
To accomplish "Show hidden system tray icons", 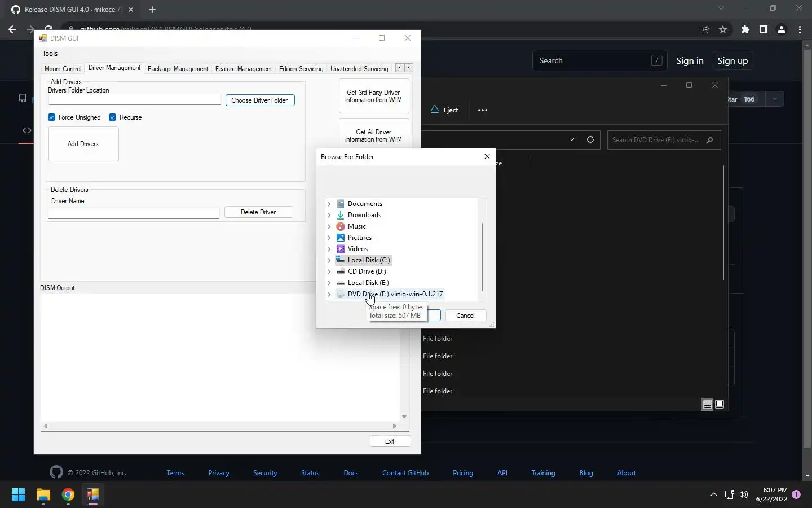I will [713, 494].
